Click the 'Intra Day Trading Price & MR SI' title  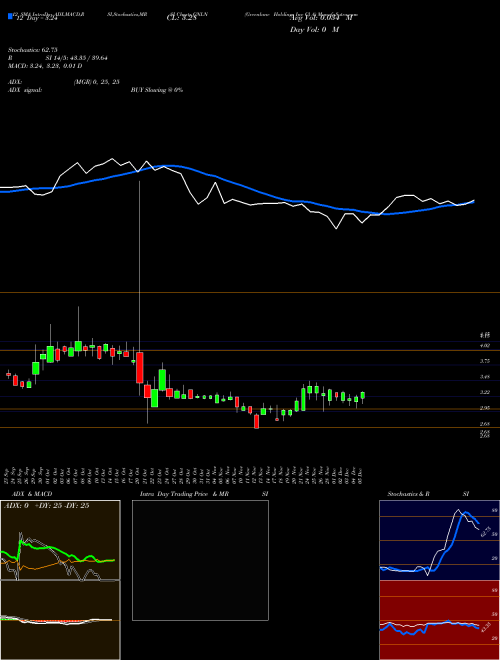(204, 494)
